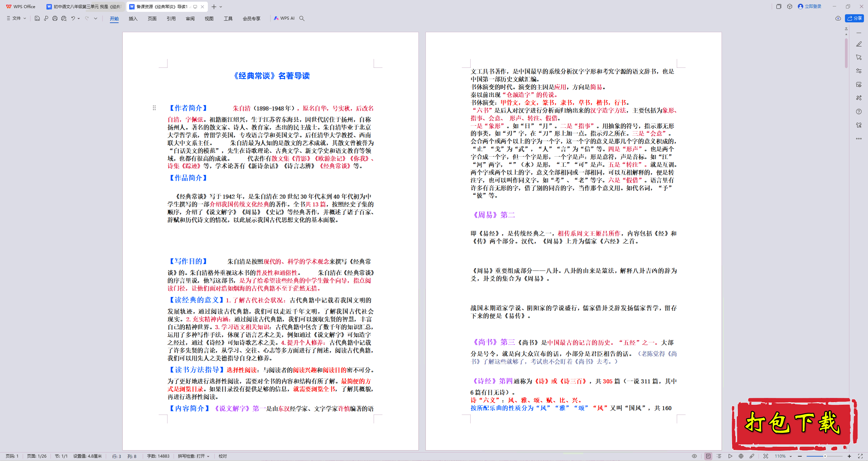868x461 pixels.
Task: Open the 开始 ribbon tab
Action: 114,18
